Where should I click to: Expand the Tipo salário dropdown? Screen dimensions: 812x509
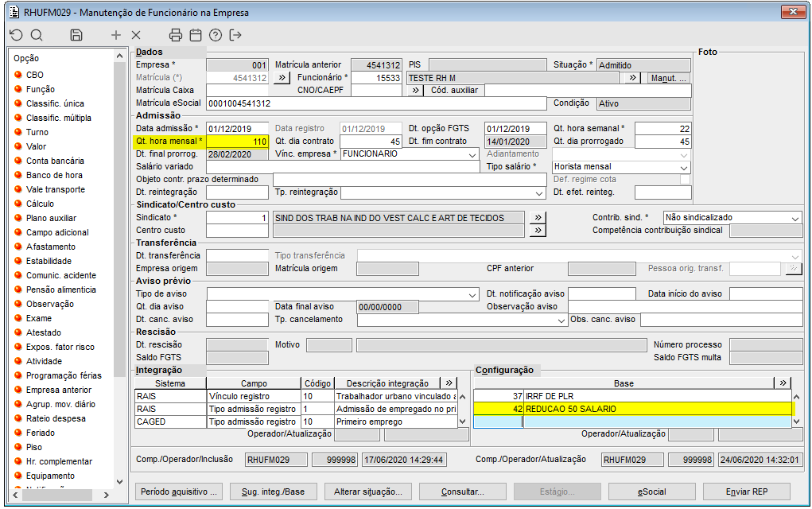(683, 167)
